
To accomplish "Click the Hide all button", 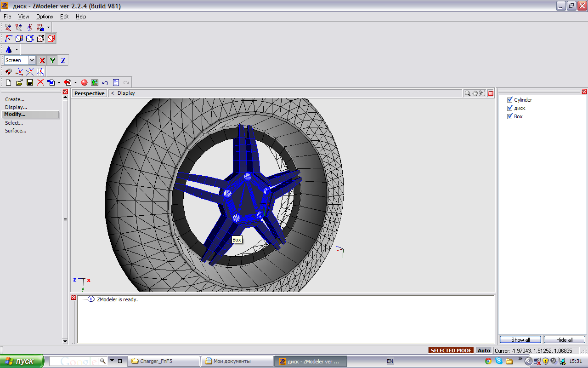I will (564, 340).
